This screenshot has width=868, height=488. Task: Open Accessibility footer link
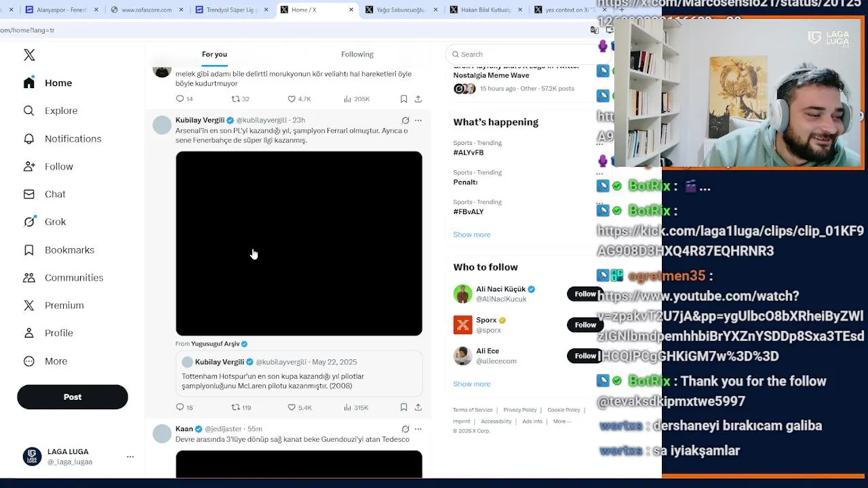pos(496,422)
